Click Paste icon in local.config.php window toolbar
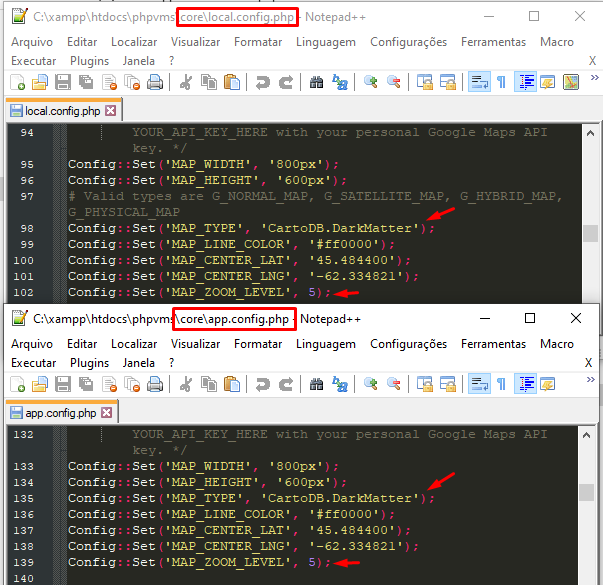The height and width of the screenshot is (585, 603). tap(232, 82)
